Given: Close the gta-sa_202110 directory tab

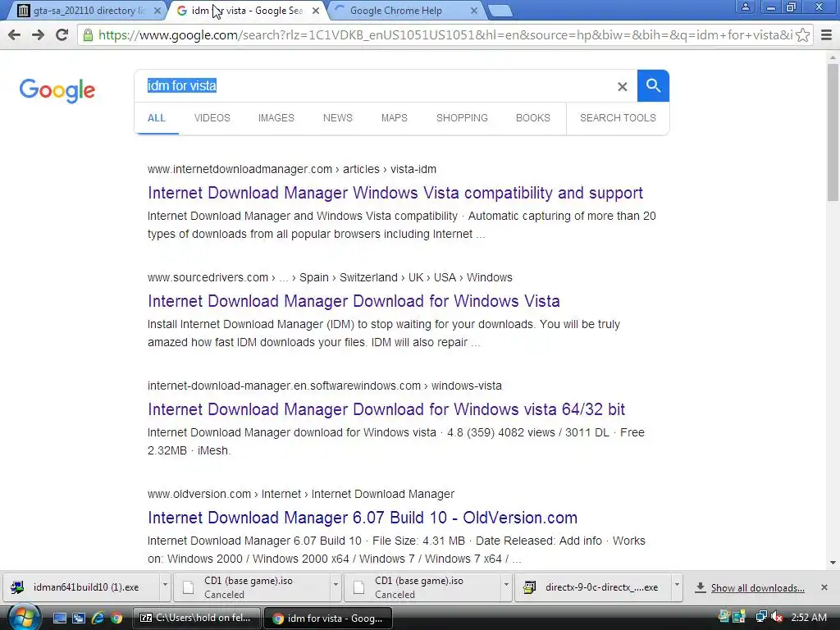Looking at the screenshot, I should pyautogui.click(x=157, y=10).
